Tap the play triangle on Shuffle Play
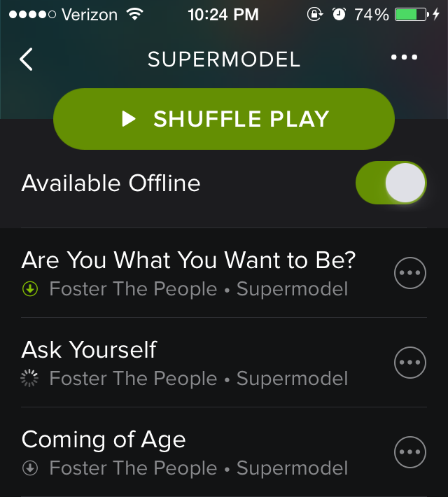Image resolution: width=448 pixels, height=497 pixels. 129,119
